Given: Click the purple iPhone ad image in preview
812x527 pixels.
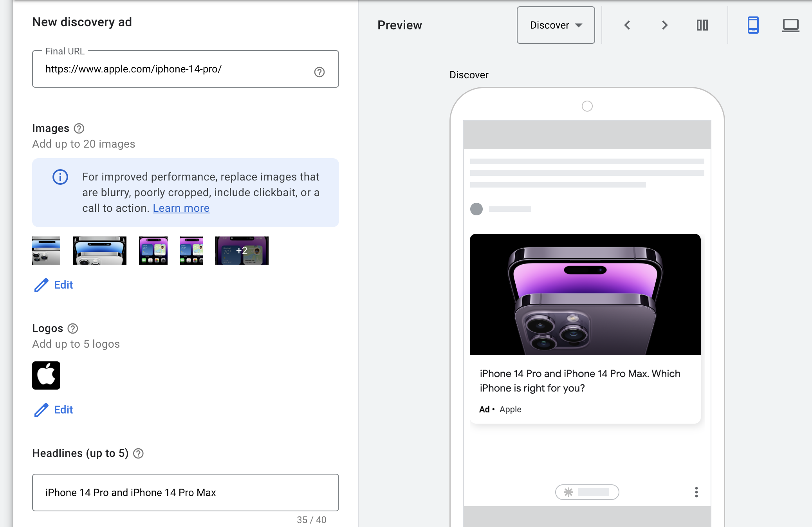Looking at the screenshot, I should tap(585, 294).
